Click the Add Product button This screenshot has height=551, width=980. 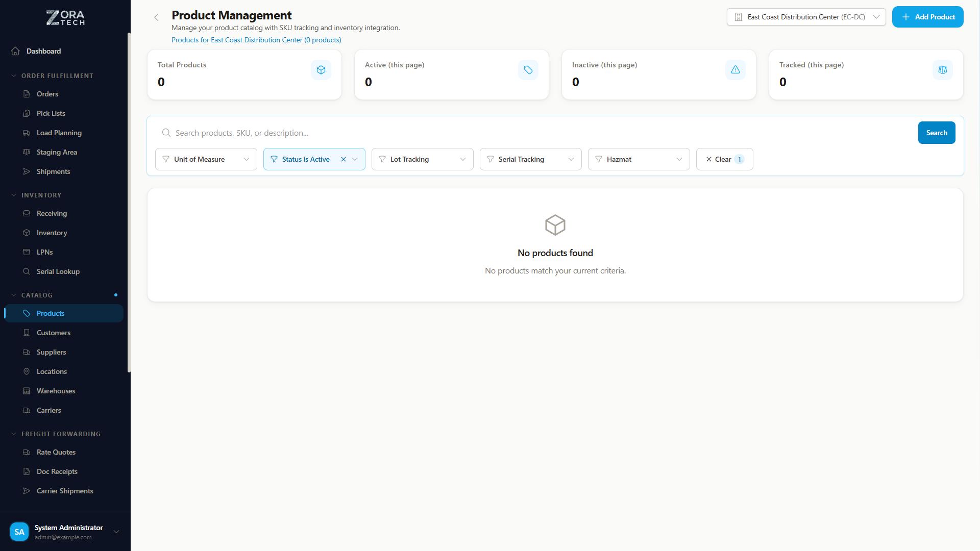coord(927,17)
